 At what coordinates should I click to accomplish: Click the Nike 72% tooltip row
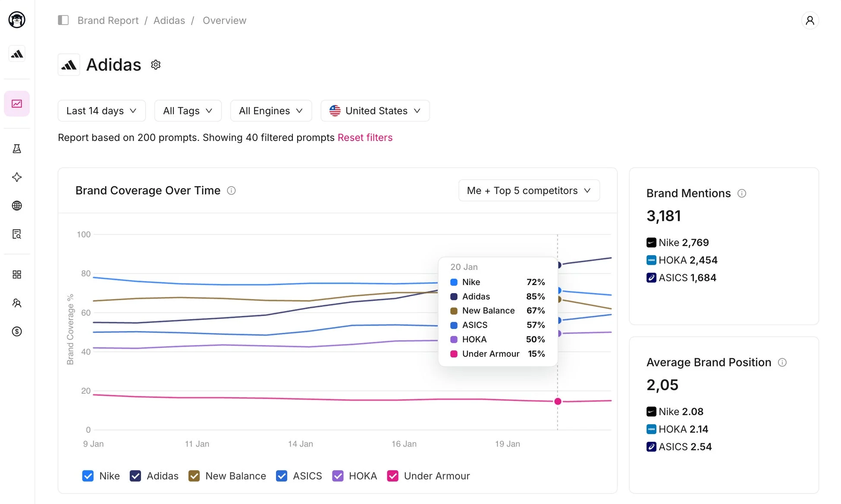[x=498, y=282]
